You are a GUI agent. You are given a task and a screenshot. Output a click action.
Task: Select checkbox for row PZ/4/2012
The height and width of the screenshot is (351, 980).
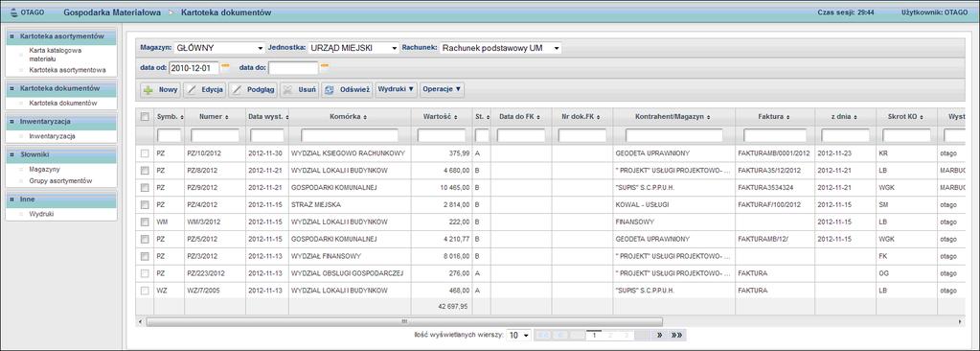(145, 204)
